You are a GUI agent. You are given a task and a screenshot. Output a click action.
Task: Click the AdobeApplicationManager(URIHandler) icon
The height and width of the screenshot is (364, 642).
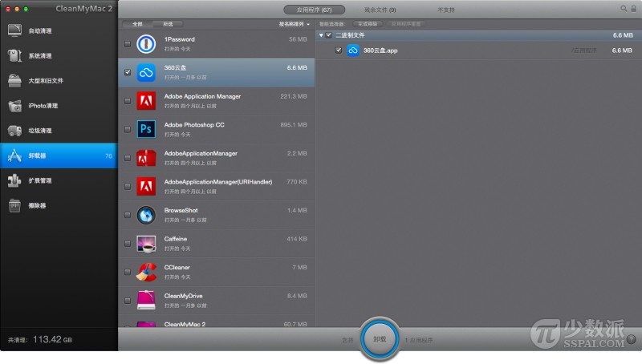[146, 186]
